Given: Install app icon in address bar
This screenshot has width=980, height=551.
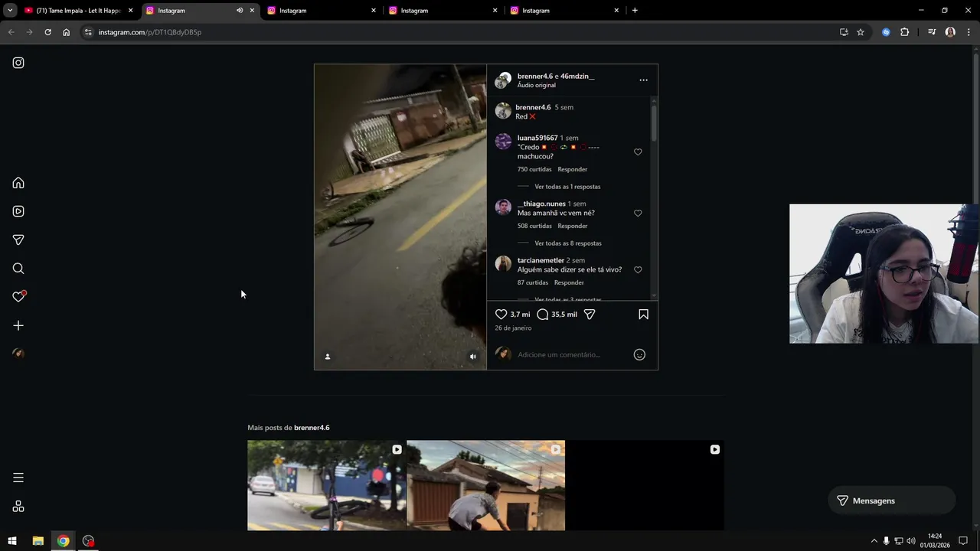Looking at the screenshot, I should pyautogui.click(x=844, y=32).
